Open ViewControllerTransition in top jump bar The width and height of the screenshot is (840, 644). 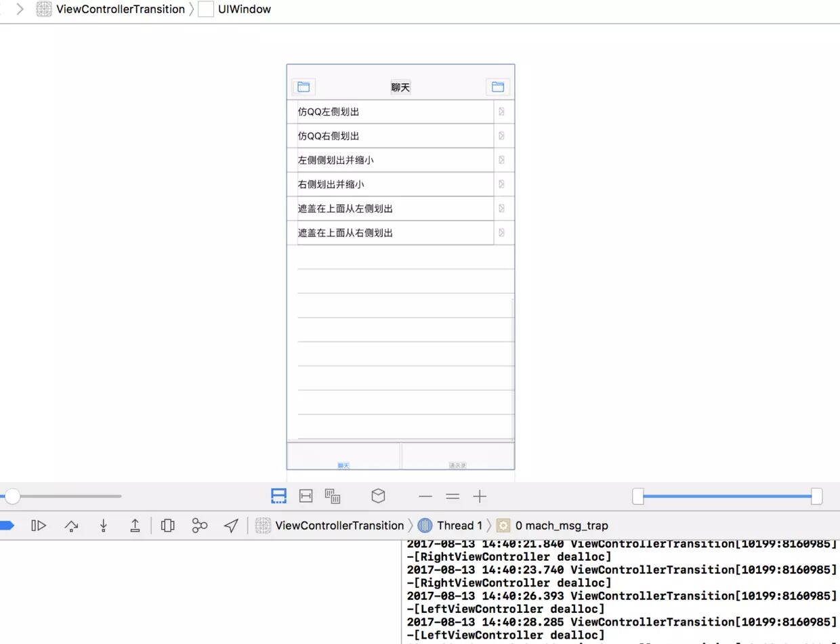[x=111, y=9]
